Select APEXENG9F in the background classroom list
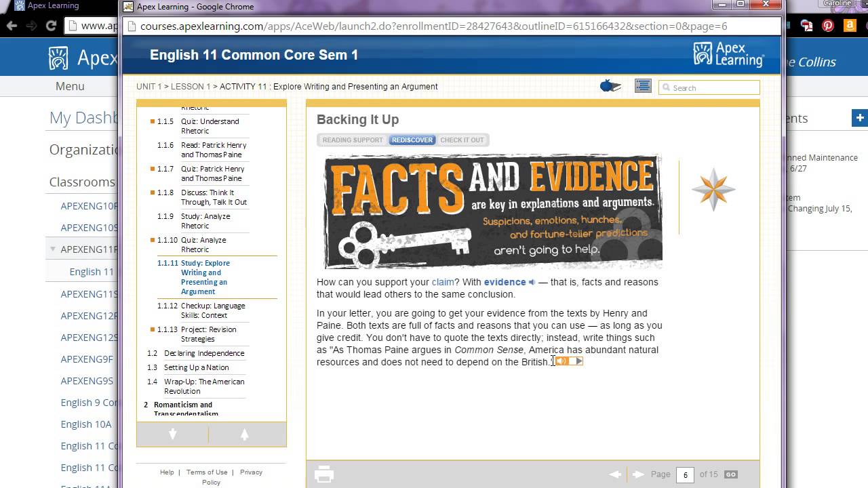 click(87, 359)
